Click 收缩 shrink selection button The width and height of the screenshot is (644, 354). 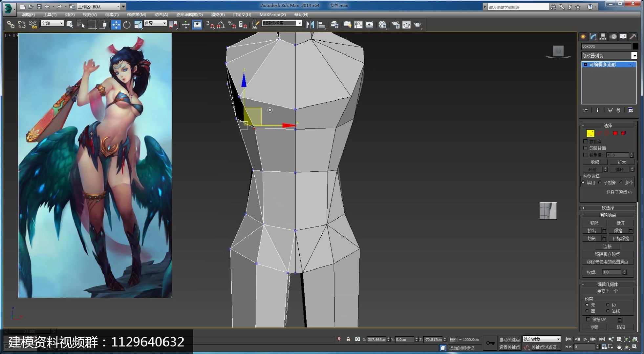[595, 162]
